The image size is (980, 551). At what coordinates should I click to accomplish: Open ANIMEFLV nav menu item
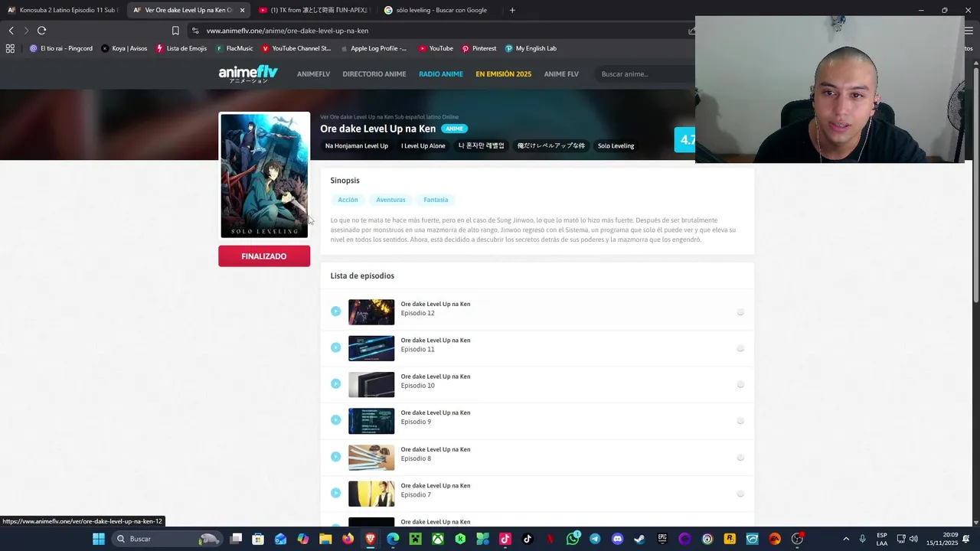(x=313, y=74)
